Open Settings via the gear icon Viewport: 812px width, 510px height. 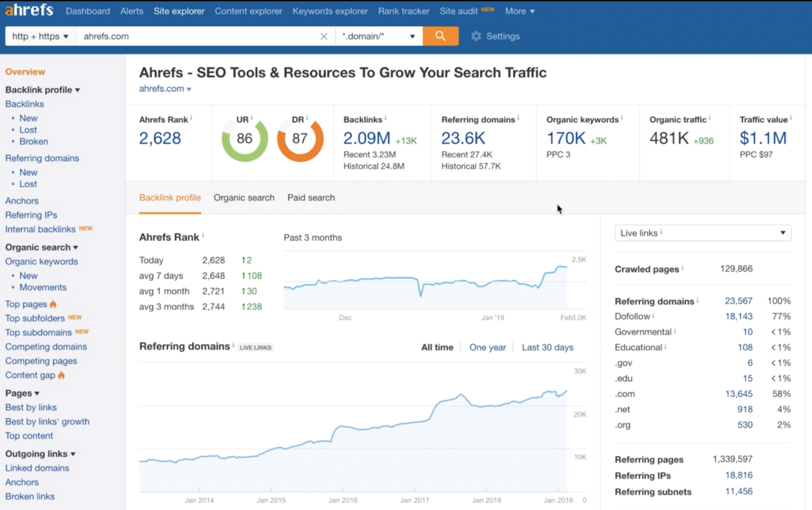476,36
